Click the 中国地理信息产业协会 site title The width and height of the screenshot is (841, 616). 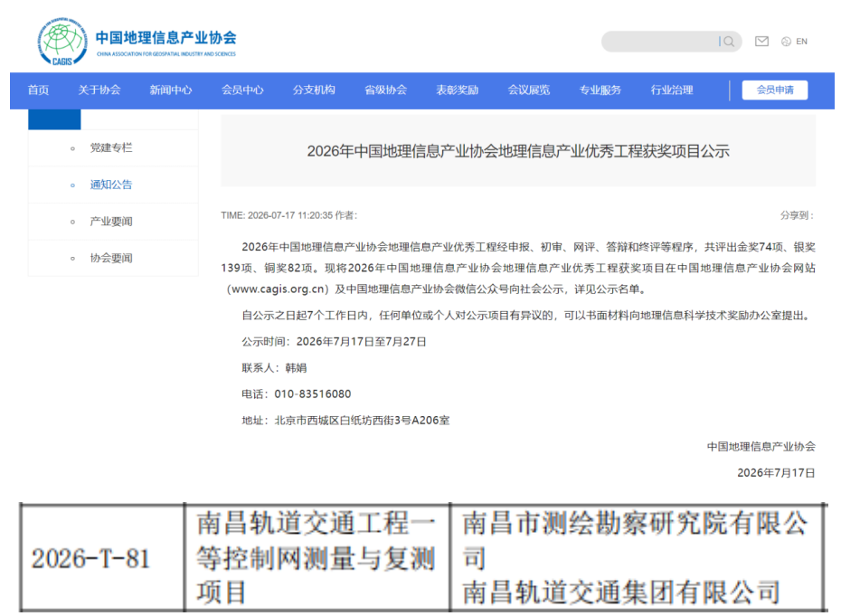click(x=165, y=38)
